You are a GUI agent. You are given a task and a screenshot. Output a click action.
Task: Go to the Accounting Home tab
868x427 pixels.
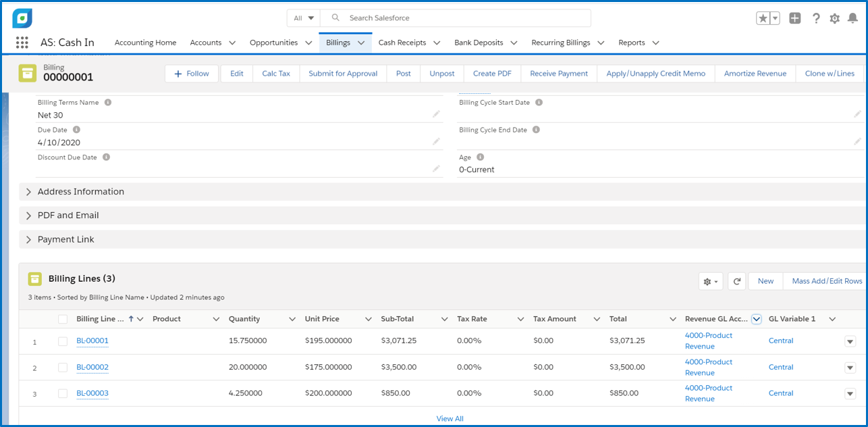[145, 43]
